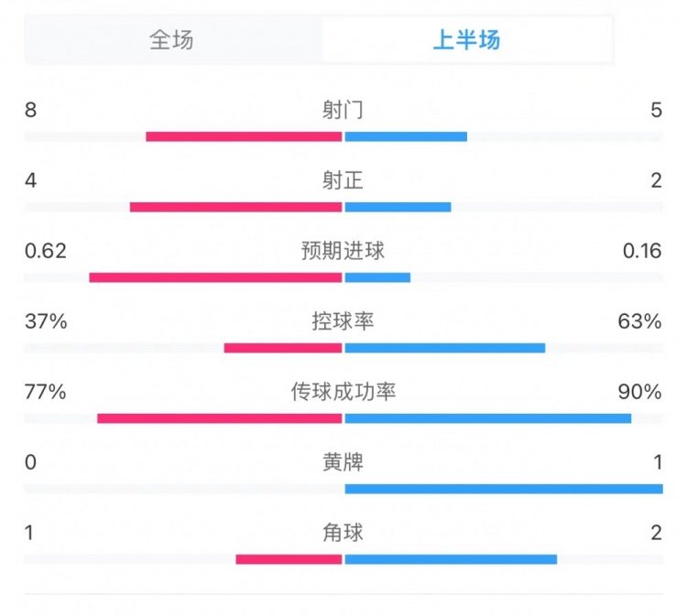Click the blue 黄牌 bar
The image size is (687, 616).
pos(504,489)
